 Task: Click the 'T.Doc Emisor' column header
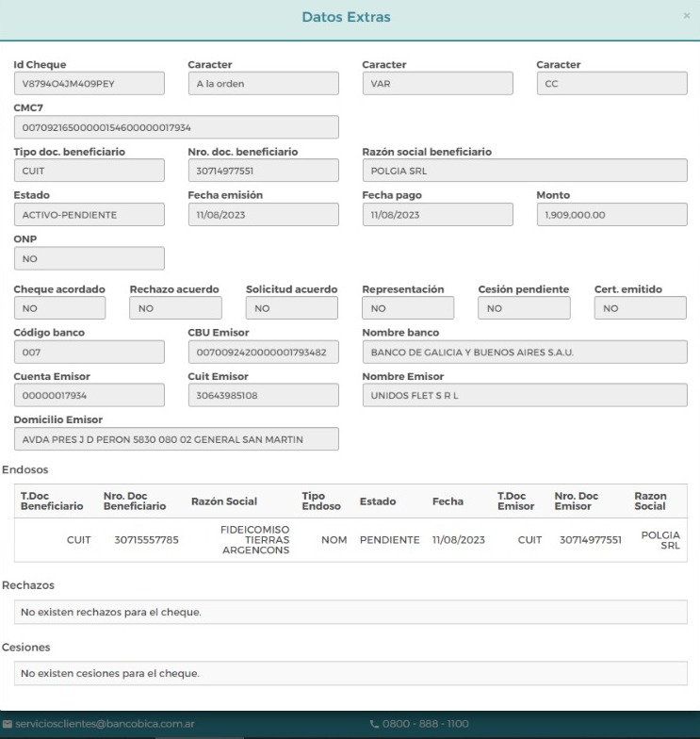(x=516, y=501)
